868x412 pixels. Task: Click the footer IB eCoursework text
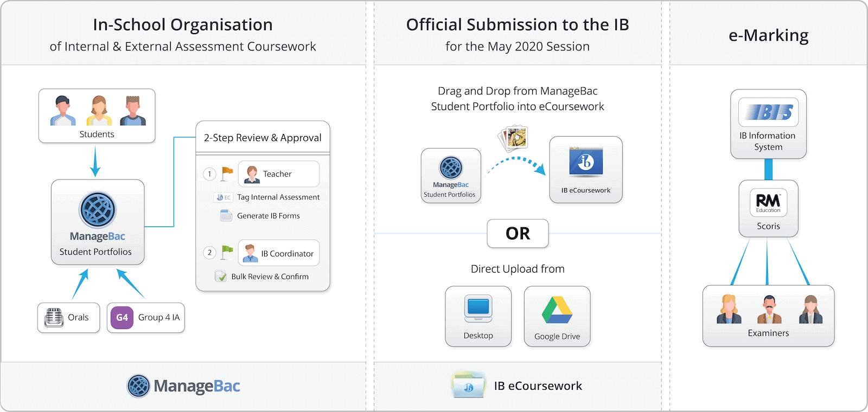click(538, 386)
